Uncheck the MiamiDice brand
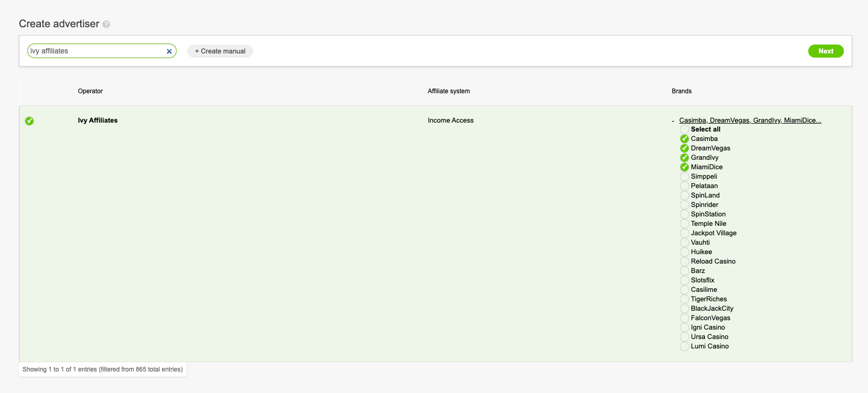The height and width of the screenshot is (393, 868). click(685, 167)
